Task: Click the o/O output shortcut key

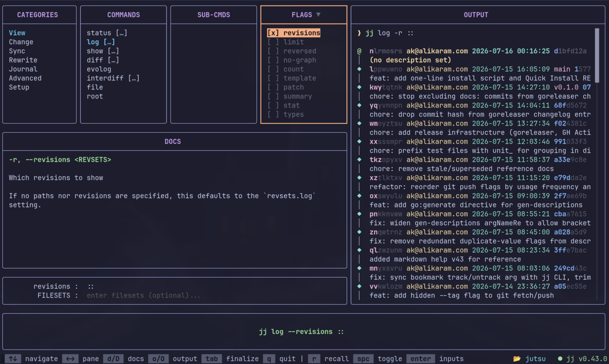Action: [x=158, y=359]
